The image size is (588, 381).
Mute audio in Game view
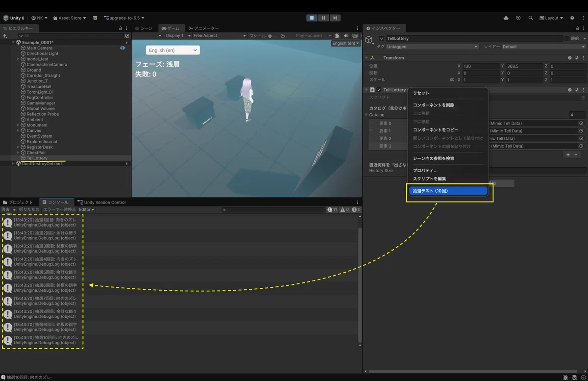coord(346,36)
